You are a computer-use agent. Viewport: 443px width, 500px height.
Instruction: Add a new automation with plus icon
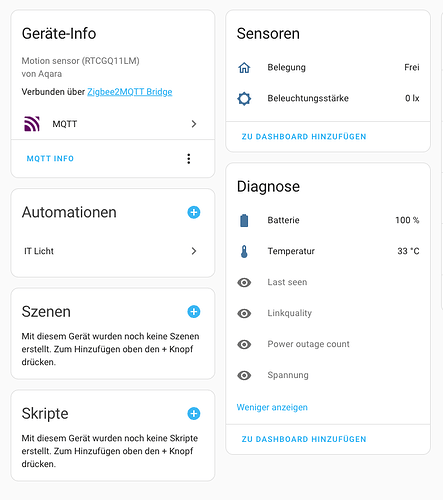(194, 212)
